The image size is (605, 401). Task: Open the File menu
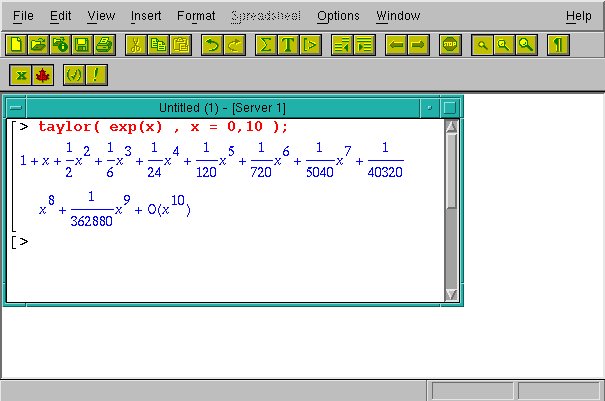(23, 16)
